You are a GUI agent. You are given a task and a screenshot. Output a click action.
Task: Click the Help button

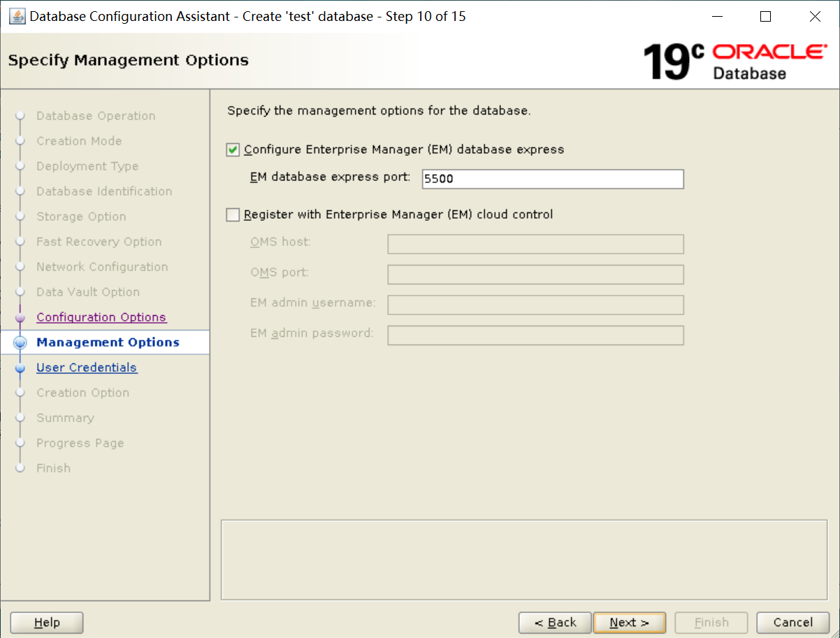(x=47, y=623)
